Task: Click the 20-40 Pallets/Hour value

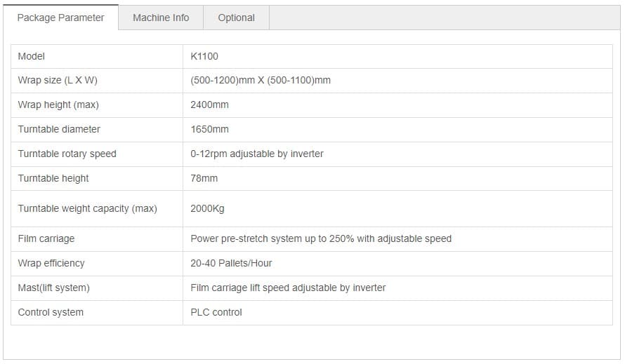Action: pos(231,263)
